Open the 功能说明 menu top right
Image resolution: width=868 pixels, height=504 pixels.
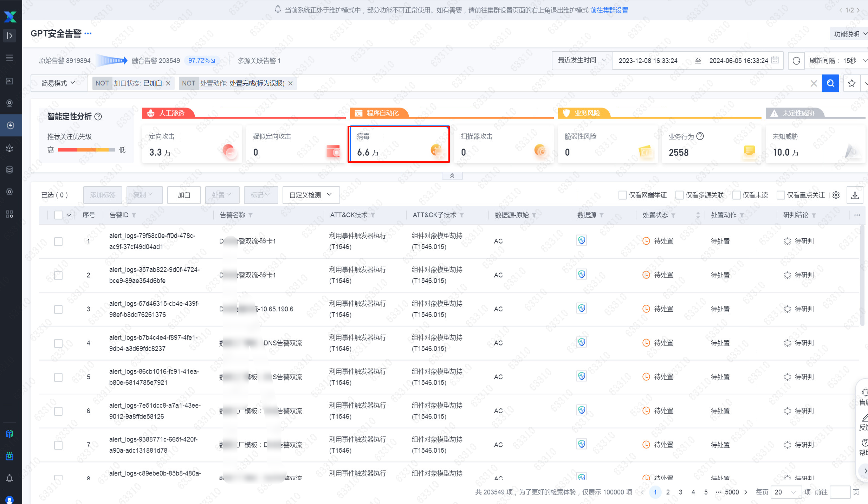849,33
